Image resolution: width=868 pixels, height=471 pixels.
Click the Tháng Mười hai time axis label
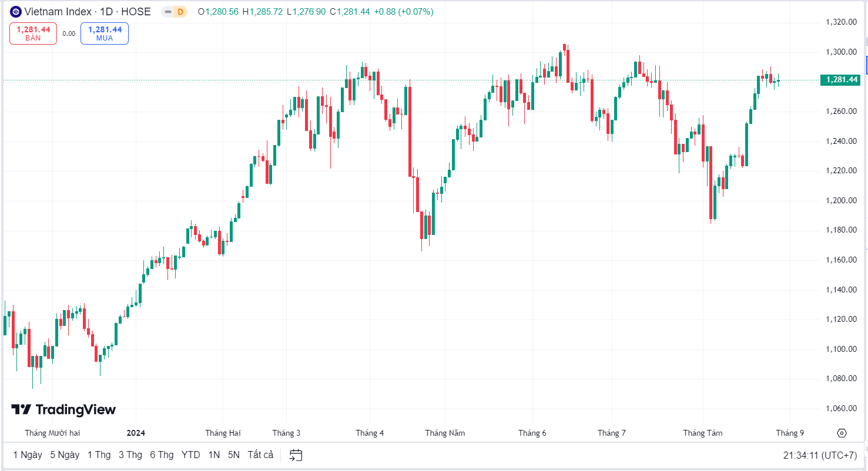52,433
